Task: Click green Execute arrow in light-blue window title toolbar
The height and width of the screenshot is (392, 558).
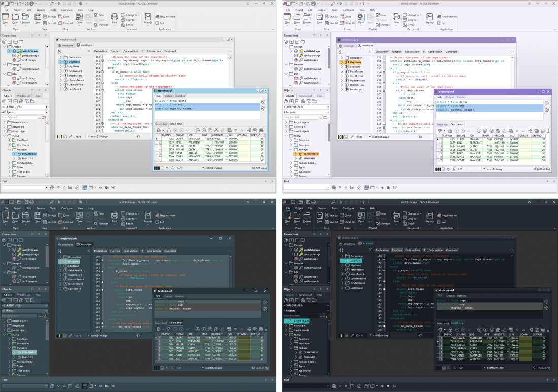Action: (59, 3)
